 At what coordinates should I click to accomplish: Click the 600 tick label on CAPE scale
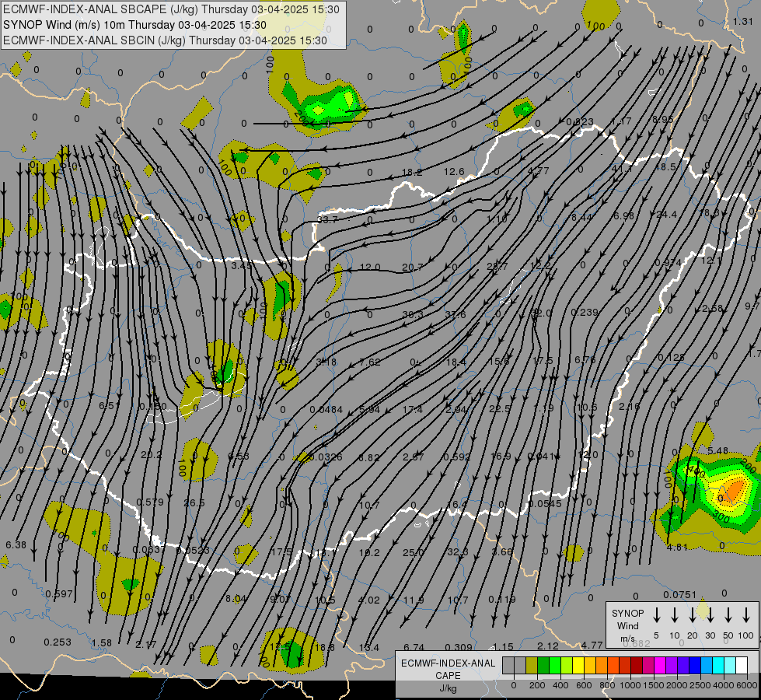coord(584,685)
